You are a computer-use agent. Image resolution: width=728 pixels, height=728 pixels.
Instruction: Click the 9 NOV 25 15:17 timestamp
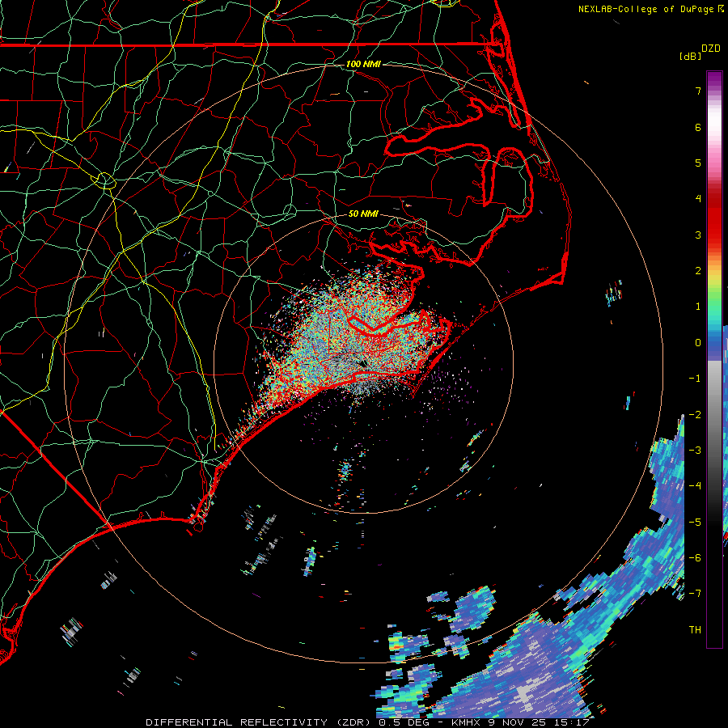[537, 722]
